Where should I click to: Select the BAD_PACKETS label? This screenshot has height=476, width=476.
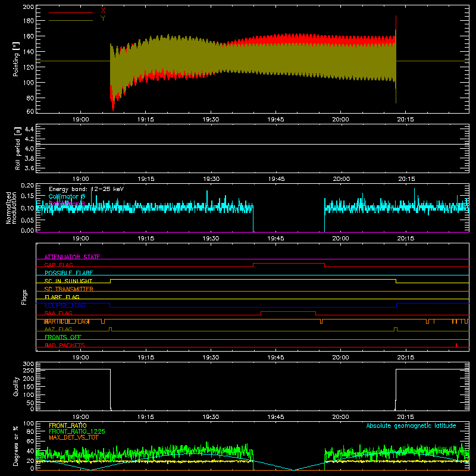(65, 345)
